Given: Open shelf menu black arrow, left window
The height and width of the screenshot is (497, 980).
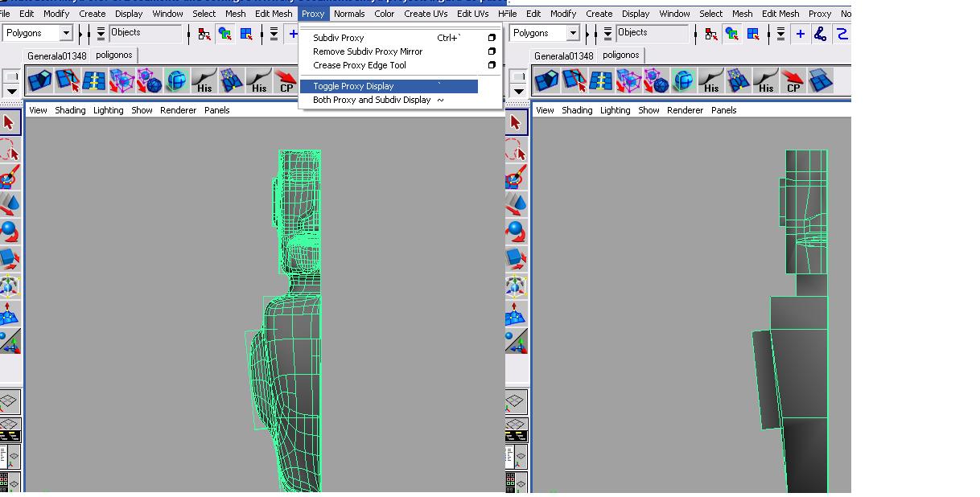Looking at the screenshot, I should click(x=11, y=91).
